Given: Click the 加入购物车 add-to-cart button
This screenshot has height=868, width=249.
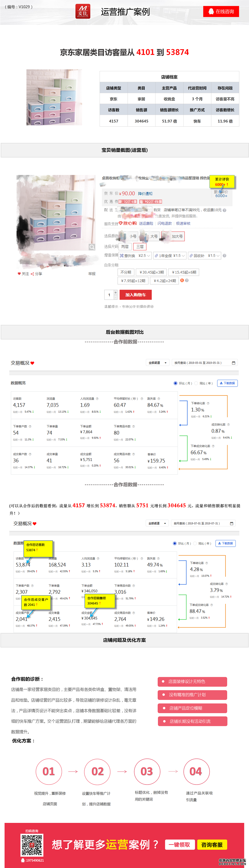Looking at the screenshot, I should [x=136, y=295].
